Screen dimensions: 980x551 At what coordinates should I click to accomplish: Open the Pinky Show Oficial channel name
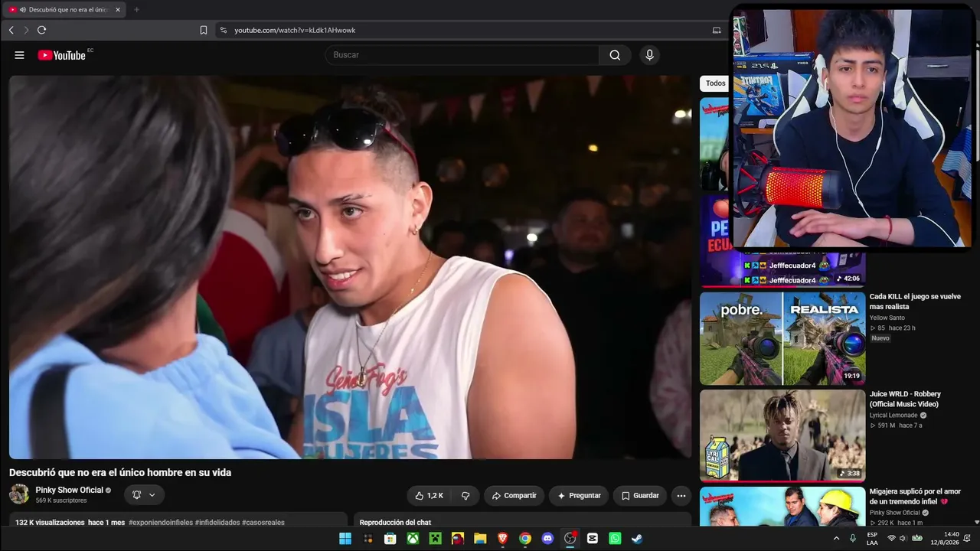pos(69,490)
